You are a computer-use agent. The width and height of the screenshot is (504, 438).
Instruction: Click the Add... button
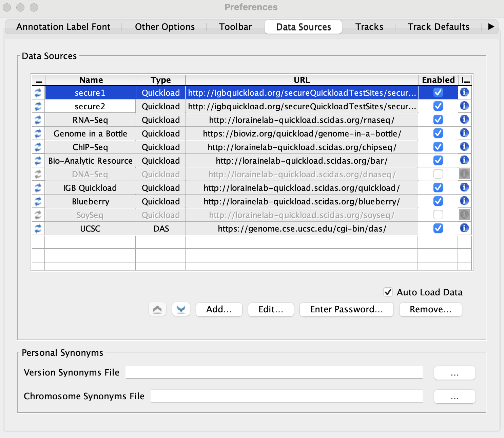click(219, 309)
